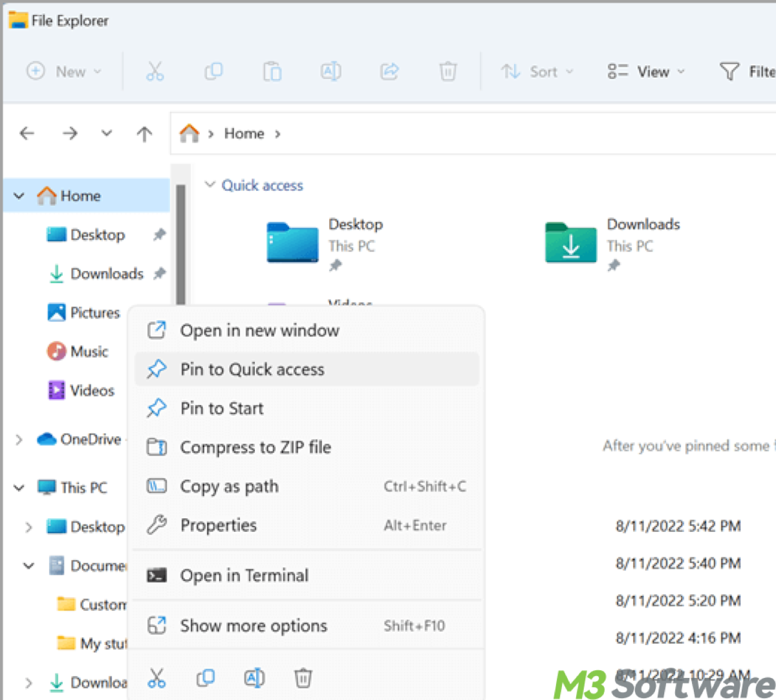776x700 pixels.
Task: Select the Custom folder under Documents
Action: pos(92,604)
